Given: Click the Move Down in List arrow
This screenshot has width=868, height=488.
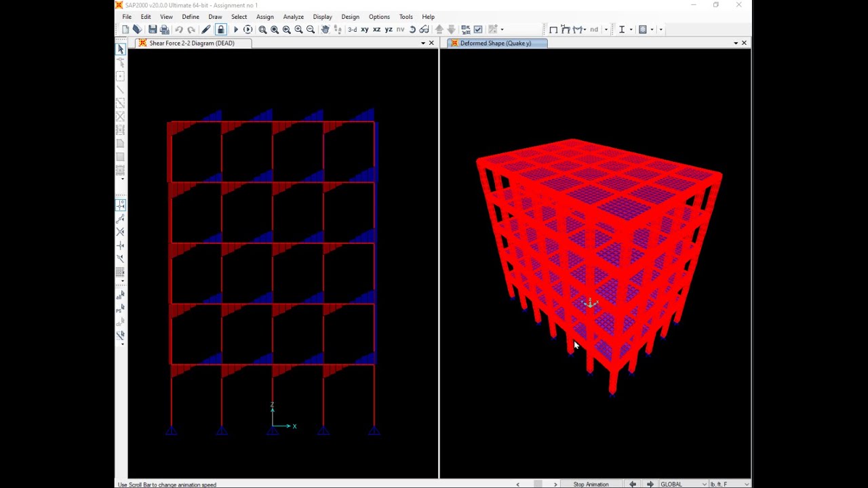Looking at the screenshot, I should coord(451,29).
